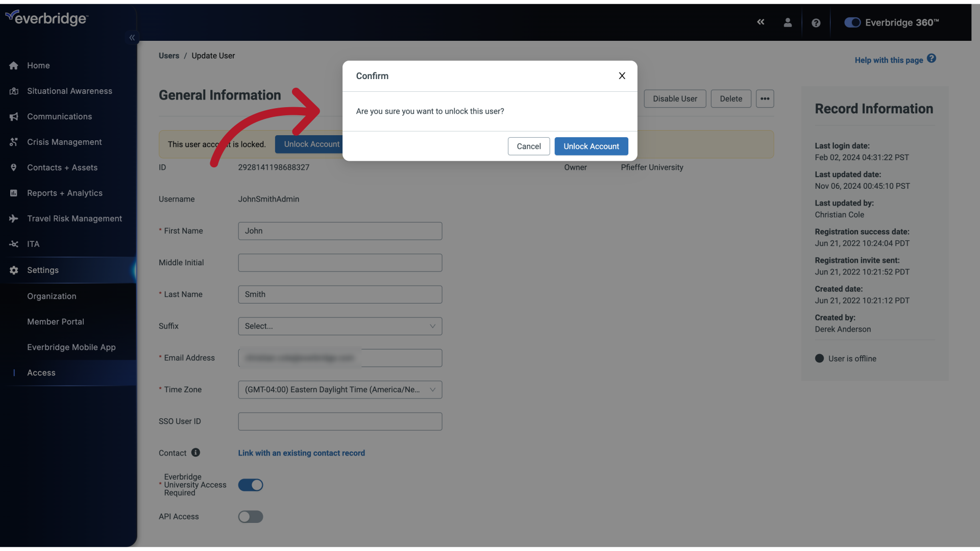
Task: Click the user profile icon
Action: coord(788,22)
